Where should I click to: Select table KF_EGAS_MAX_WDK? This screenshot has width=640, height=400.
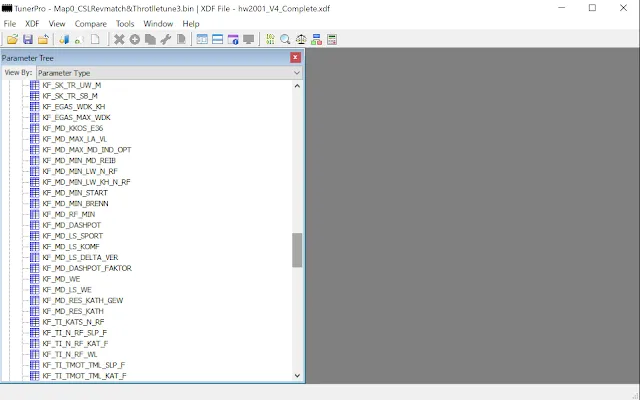point(76,117)
